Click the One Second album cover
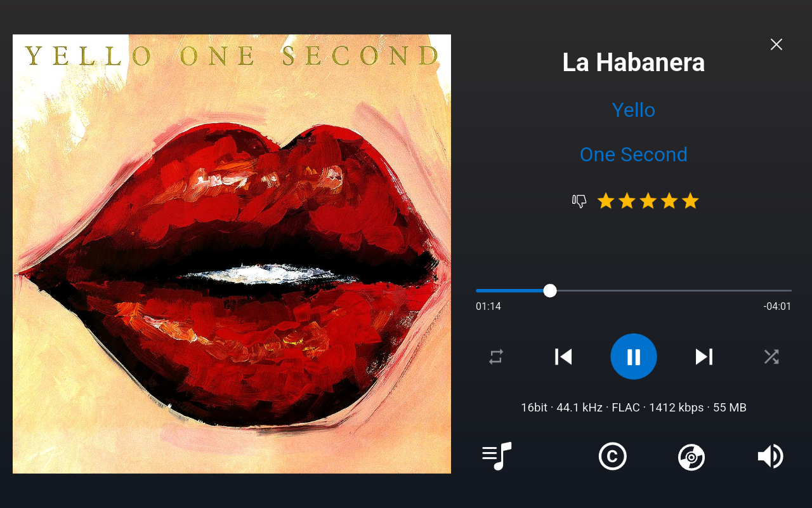 click(x=232, y=254)
